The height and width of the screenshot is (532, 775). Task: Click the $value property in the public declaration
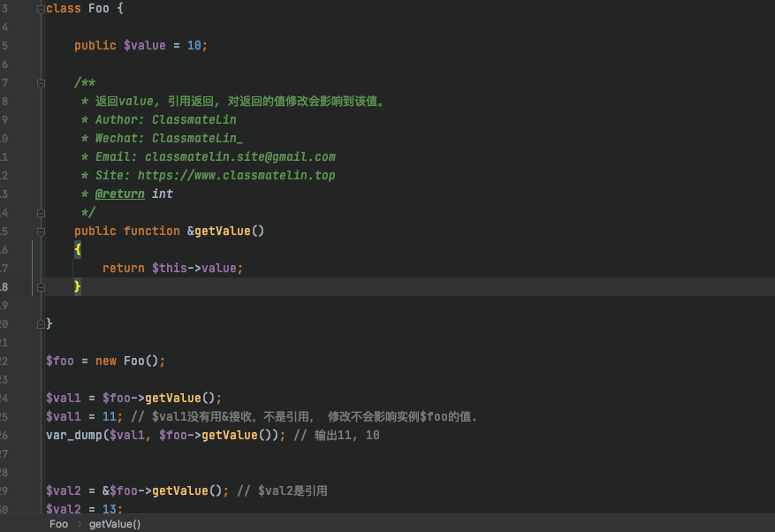pos(144,45)
